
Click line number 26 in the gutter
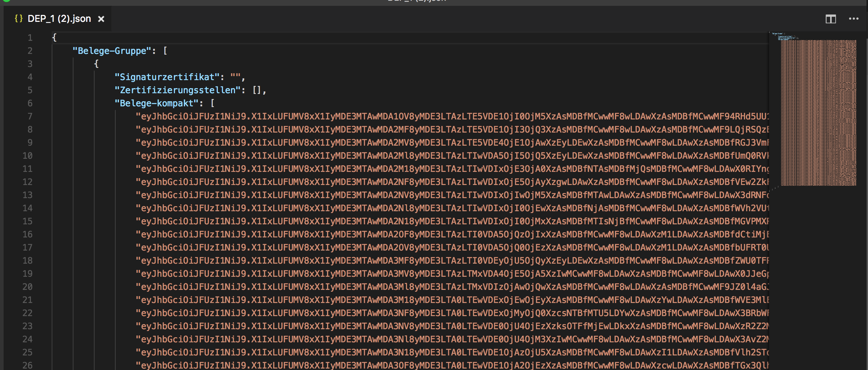point(28,365)
